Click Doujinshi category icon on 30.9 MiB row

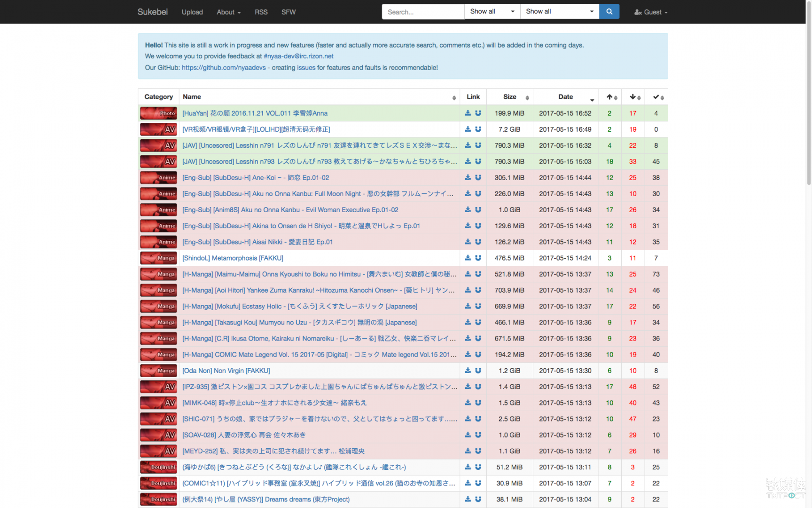[x=158, y=483]
